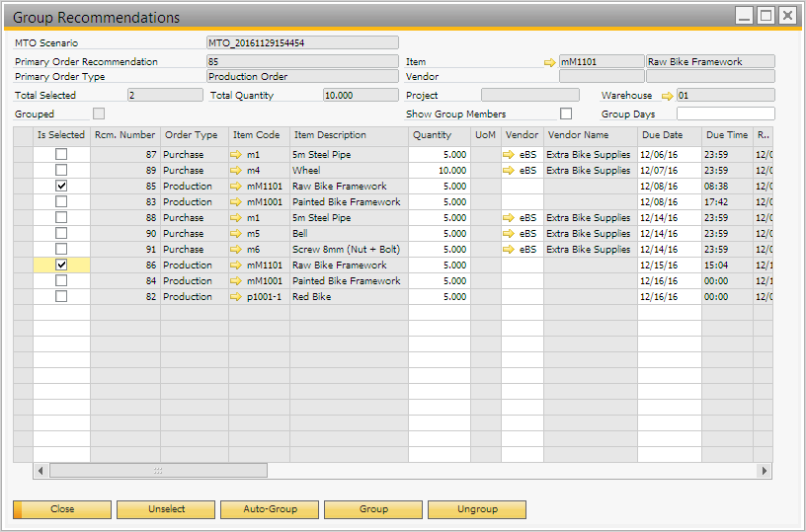Viewport: 806px width, 532px height.
Task: Click item arrow for Rcm. 84 Painted Bike Framework
Action: [236, 281]
